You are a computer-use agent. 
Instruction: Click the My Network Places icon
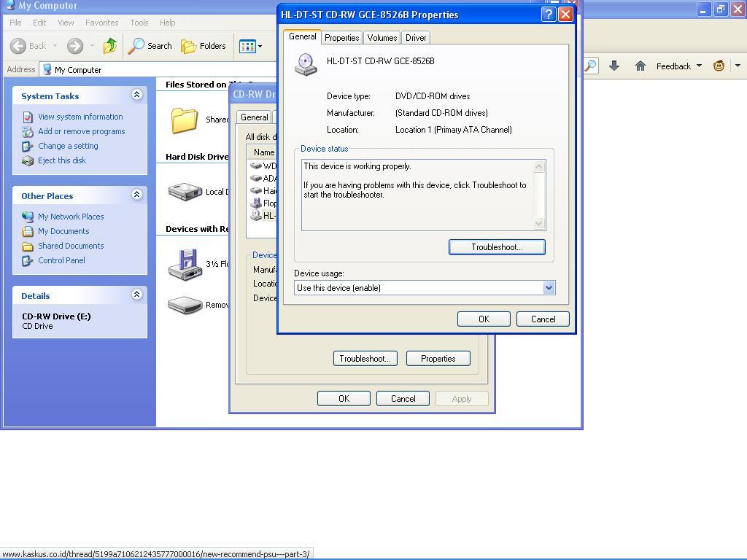(28, 217)
